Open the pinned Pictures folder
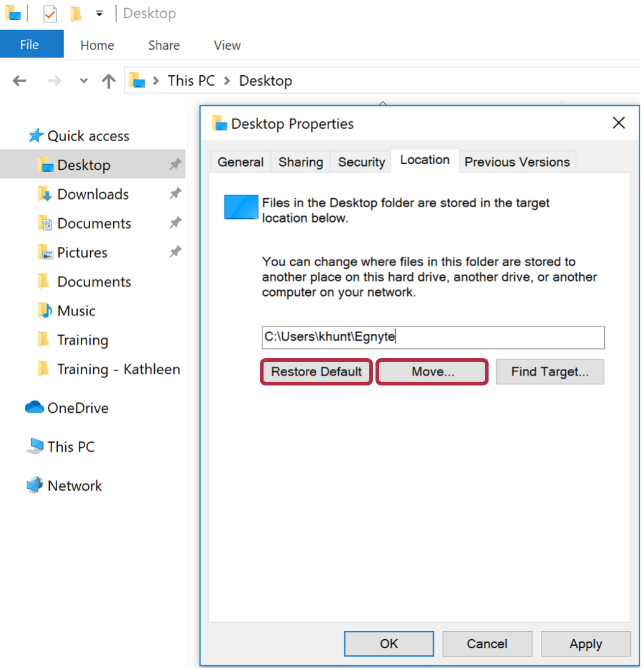This screenshot has height=669, width=644. pos(81,252)
